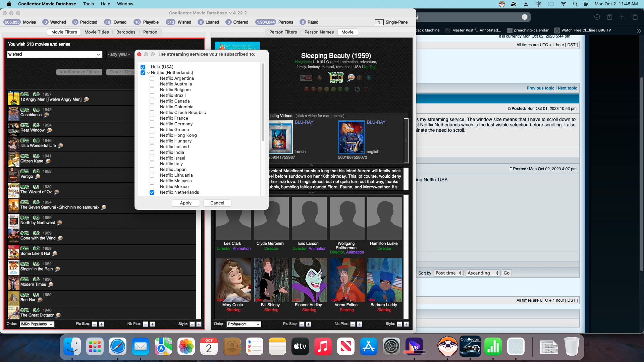Click the Neighbors link for Sleeping Beauty
Viewport: 644px width, 362px height.
coord(303,62)
